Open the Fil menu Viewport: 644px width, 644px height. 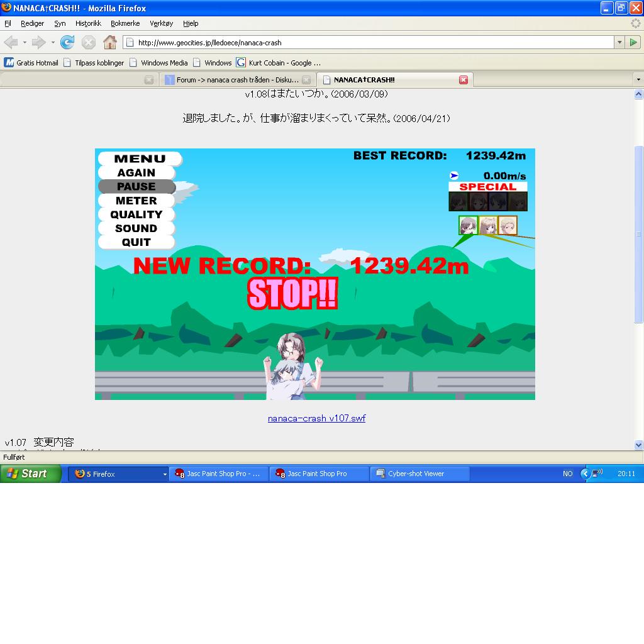click(8, 23)
